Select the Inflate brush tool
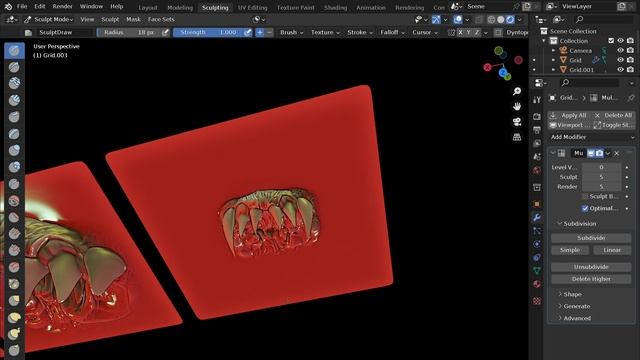This screenshot has width=640, height=360. pos(14,150)
